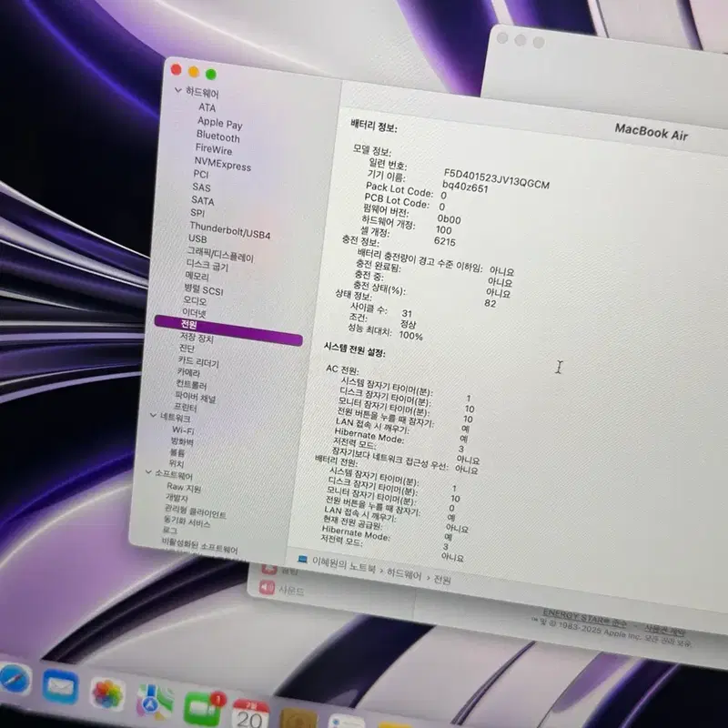Select Thunderbolt/USB4 in the sidebar
This screenshot has height=728, width=728.
[x=230, y=230]
